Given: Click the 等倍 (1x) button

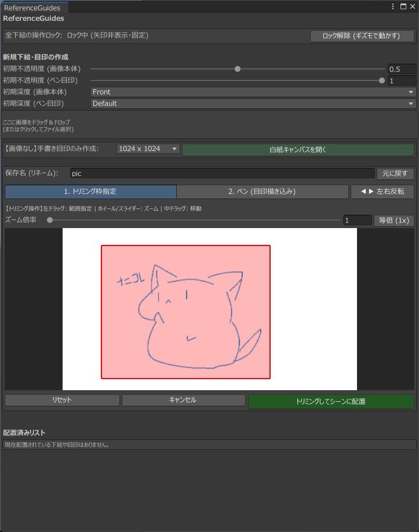Looking at the screenshot, I should click(394, 220).
